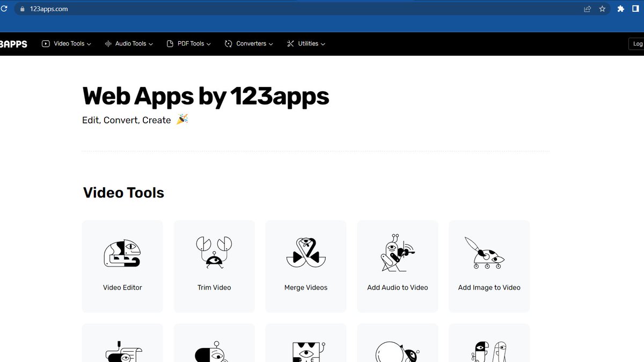Open the Utilities menu label
This screenshot has width=644, height=362.
(x=308, y=44)
